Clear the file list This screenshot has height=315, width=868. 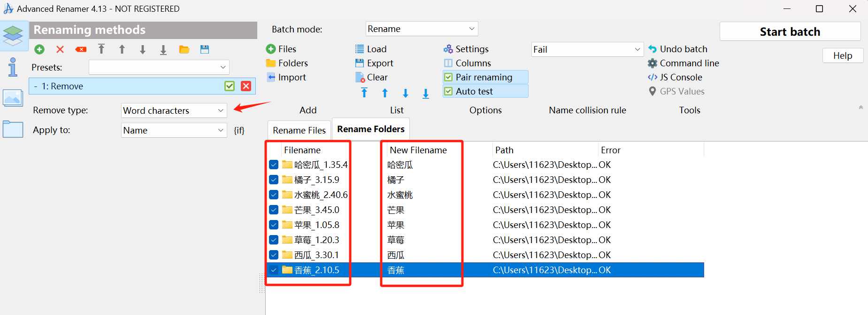371,77
